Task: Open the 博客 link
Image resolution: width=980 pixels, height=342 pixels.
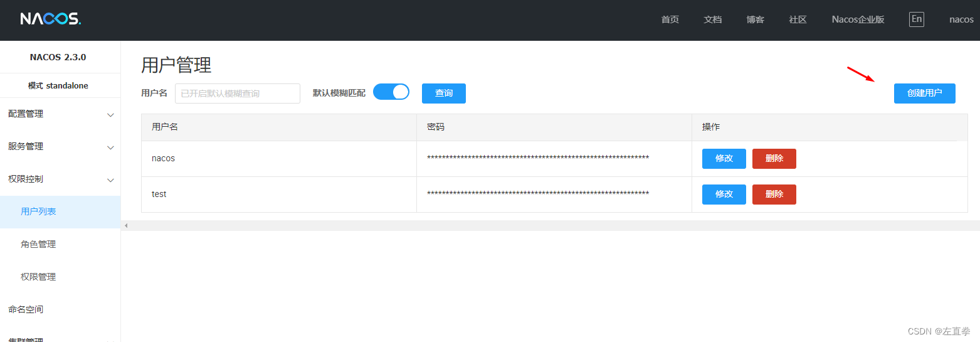Action: (756, 19)
